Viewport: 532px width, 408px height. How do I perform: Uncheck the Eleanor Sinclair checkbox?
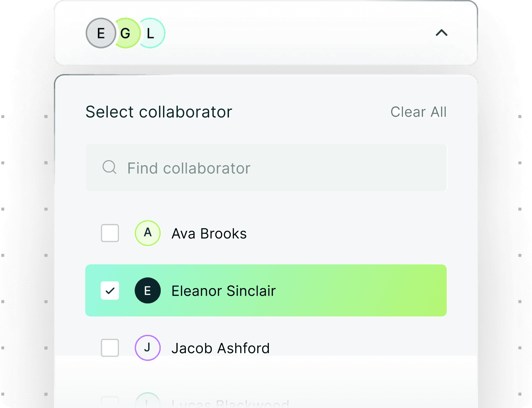110,290
